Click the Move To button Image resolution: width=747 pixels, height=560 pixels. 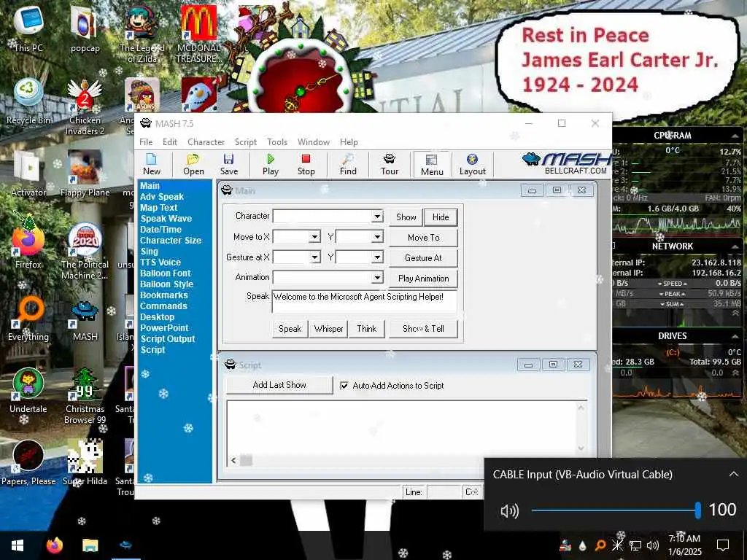[424, 238]
